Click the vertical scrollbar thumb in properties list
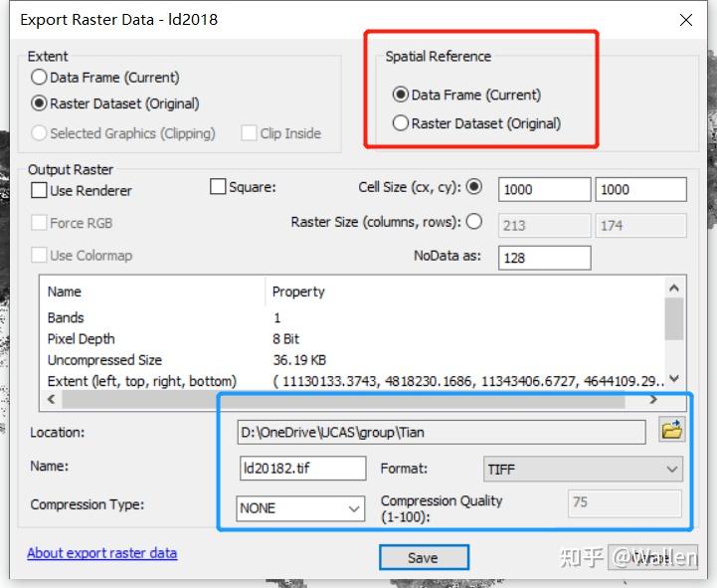 (674, 318)
